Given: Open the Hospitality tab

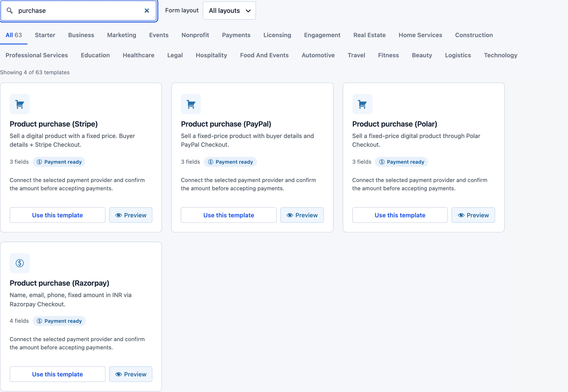Looking at the screenshot, I should pos(211,55).
